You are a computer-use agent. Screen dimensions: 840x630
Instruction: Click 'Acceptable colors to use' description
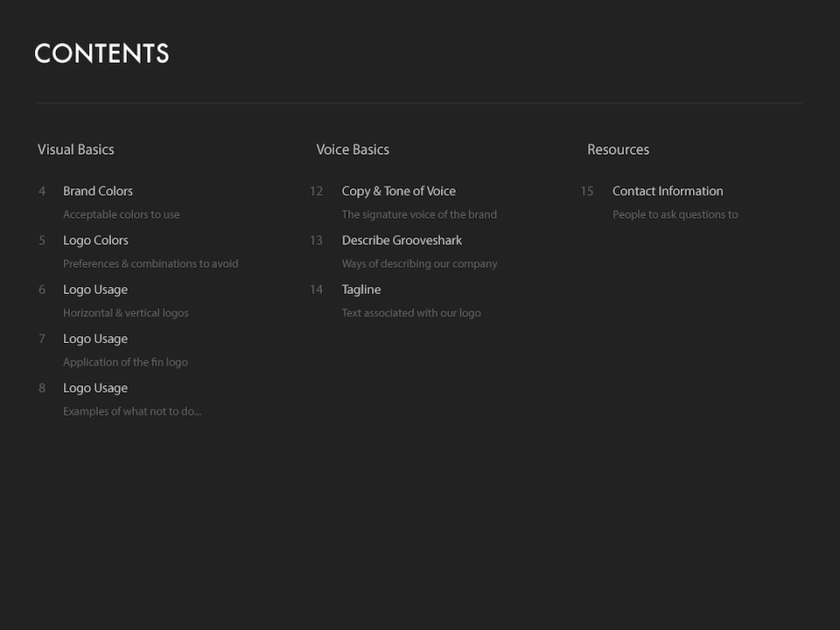[122, 214]
